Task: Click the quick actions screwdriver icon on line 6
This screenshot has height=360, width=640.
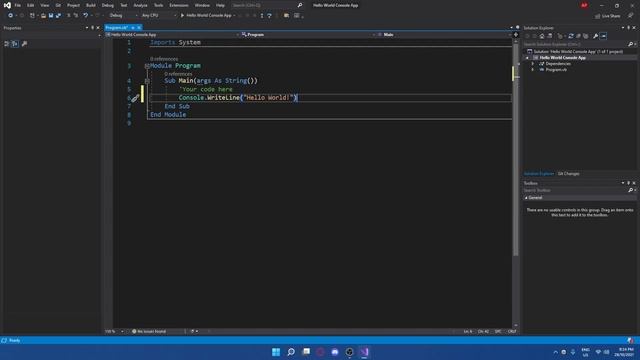Action: coord(135,98)
